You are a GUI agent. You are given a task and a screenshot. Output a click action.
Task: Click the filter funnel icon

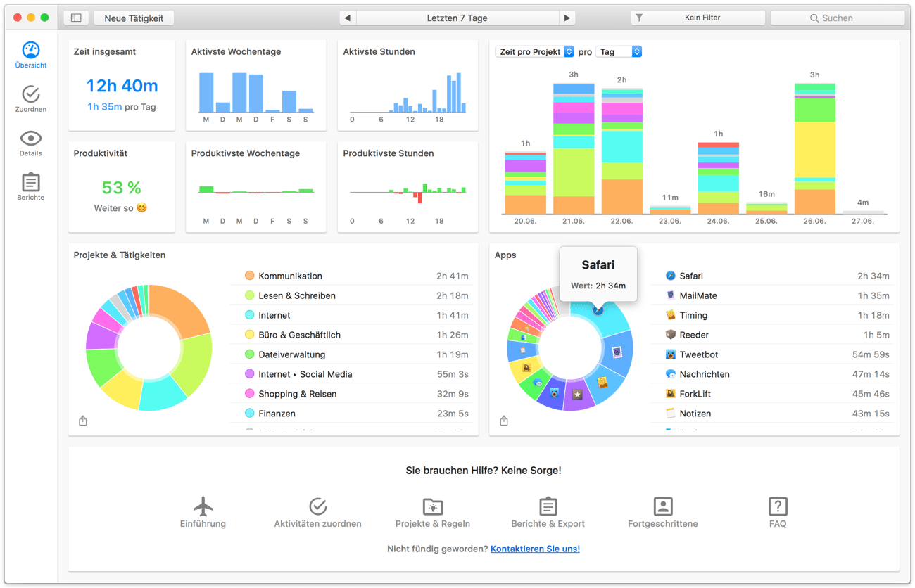[x=639, y=18]
